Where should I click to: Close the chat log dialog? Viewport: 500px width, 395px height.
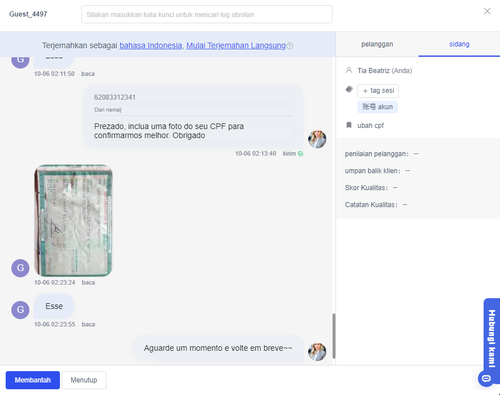pos(487,11)
